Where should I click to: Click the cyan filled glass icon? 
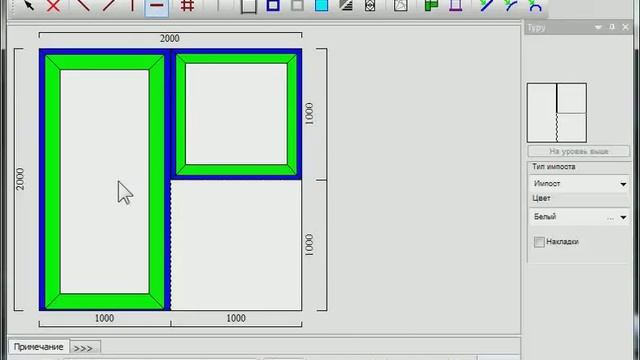coord(322,5)
